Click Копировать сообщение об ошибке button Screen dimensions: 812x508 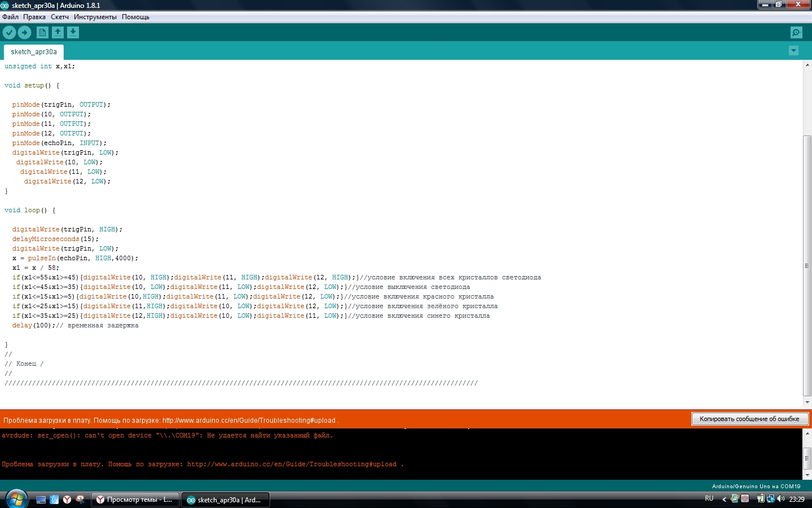749,419
